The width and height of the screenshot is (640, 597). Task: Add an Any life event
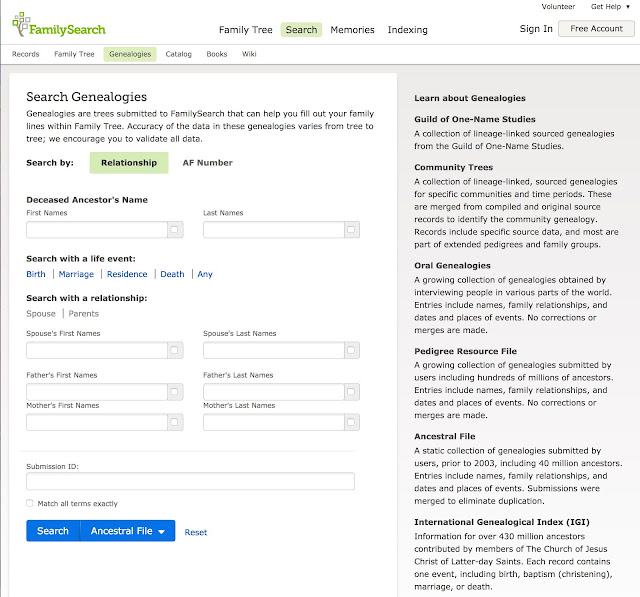(x=205, y=274)
